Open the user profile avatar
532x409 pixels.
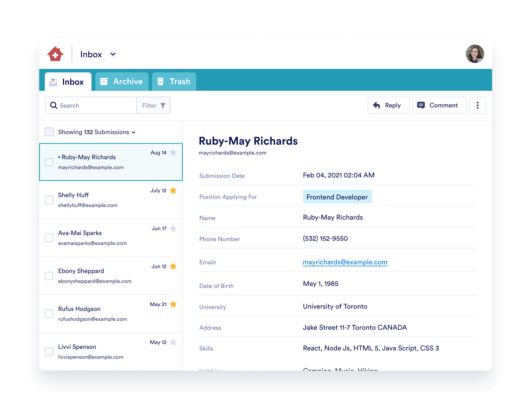(475, 54)
